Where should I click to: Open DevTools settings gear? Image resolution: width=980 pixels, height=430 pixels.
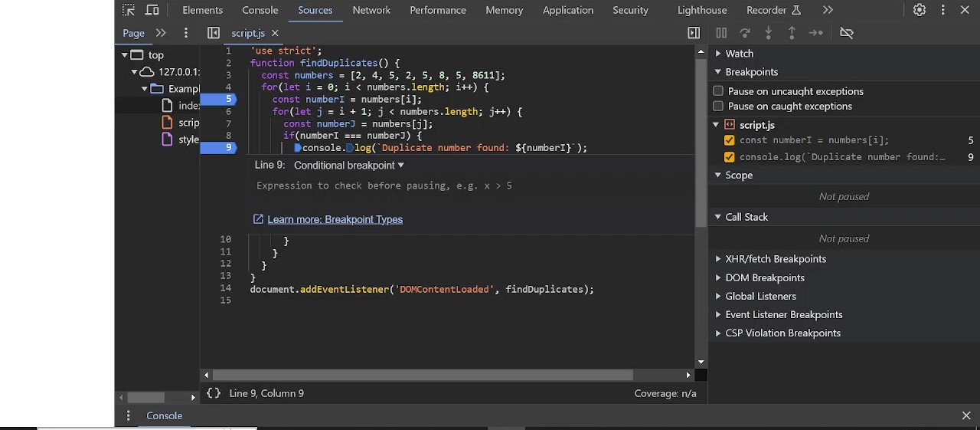coord(919,10)
